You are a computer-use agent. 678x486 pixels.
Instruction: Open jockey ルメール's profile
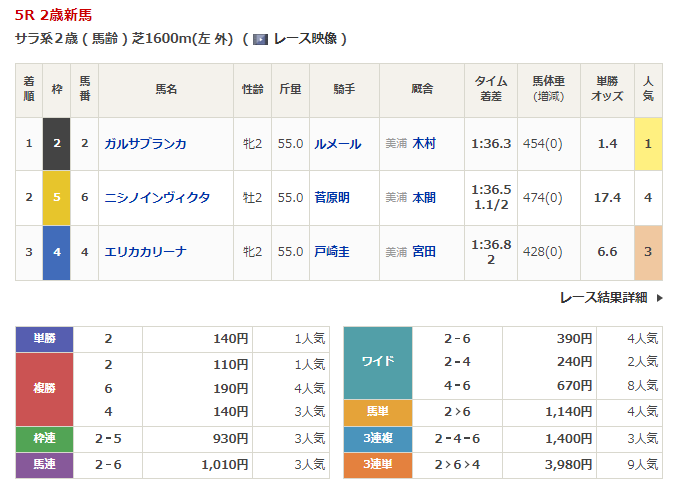(337, 144)
